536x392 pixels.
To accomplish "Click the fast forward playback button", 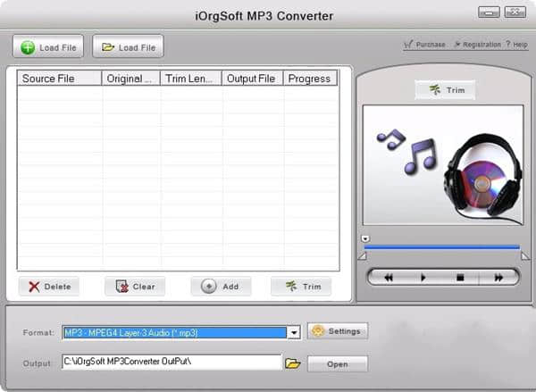I will (x=498, y=278).
